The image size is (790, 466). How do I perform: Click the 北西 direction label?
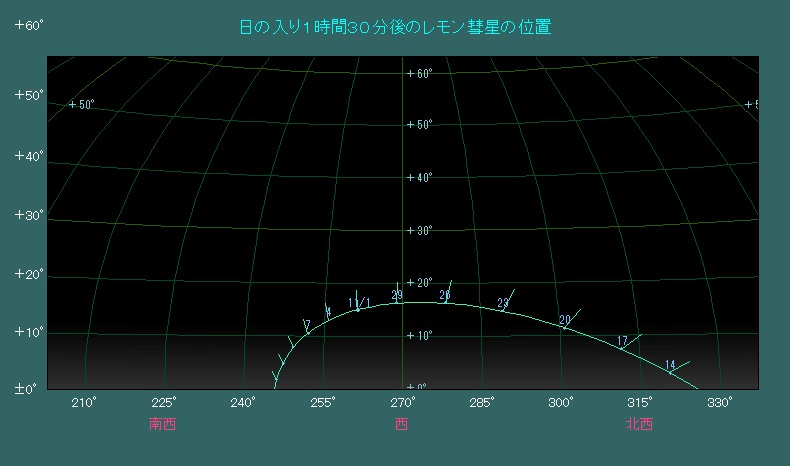coord(639,424)
